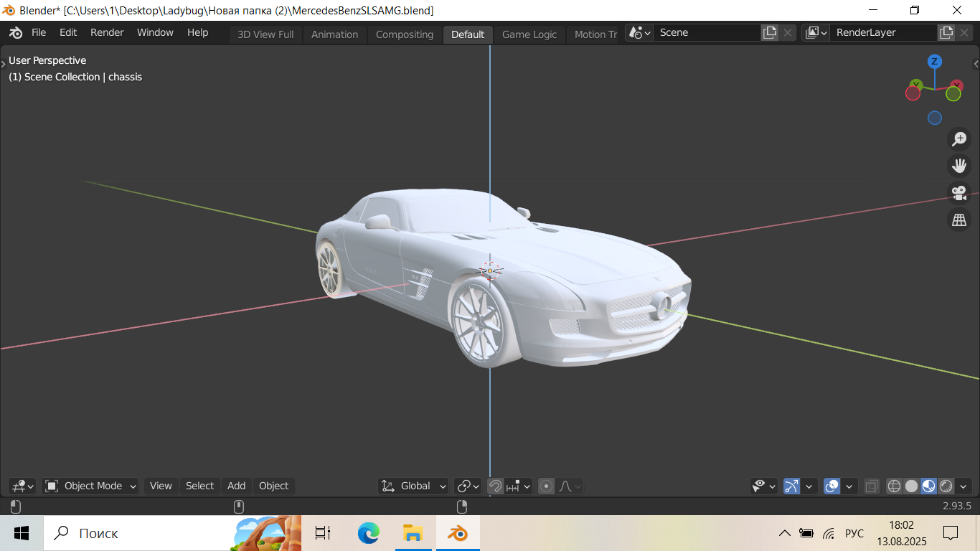Click the Add menu in viewport header

tap(236, 486)
